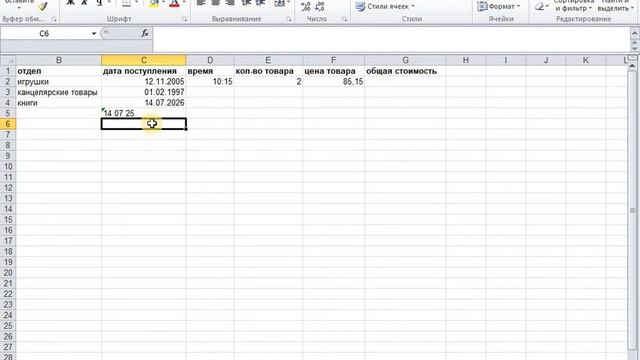Select cell 'отдел'
Viewport: 640px width, 360px height.
(58, 71)
